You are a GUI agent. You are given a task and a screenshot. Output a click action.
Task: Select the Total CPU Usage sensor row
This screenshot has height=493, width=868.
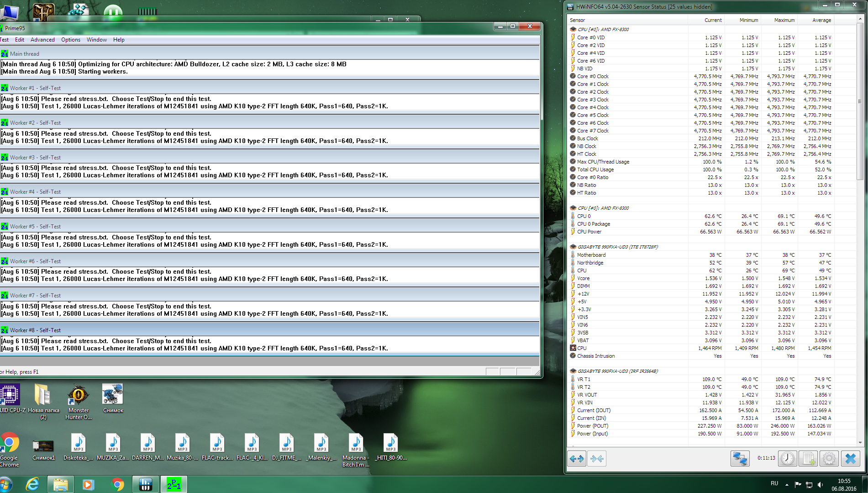(x=701, y=170)
